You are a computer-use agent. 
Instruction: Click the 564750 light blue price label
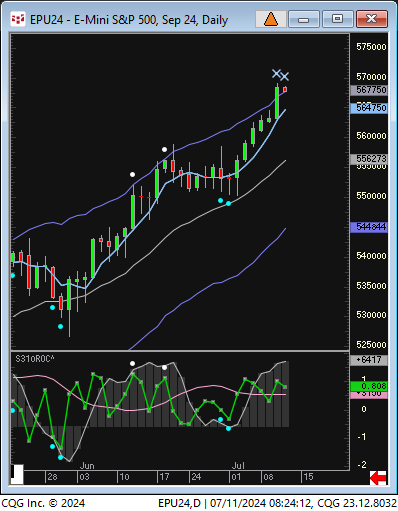(369, 108)
